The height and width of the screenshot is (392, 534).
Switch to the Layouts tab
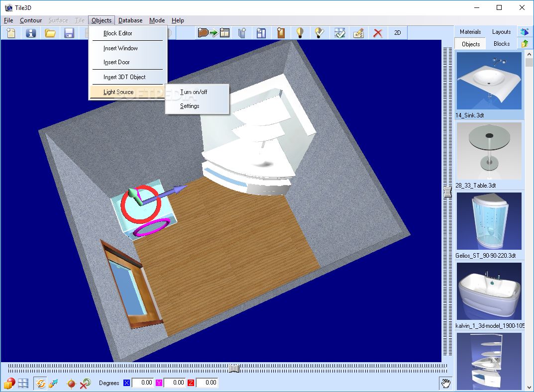pyautogui.click(x=501, y=32)
